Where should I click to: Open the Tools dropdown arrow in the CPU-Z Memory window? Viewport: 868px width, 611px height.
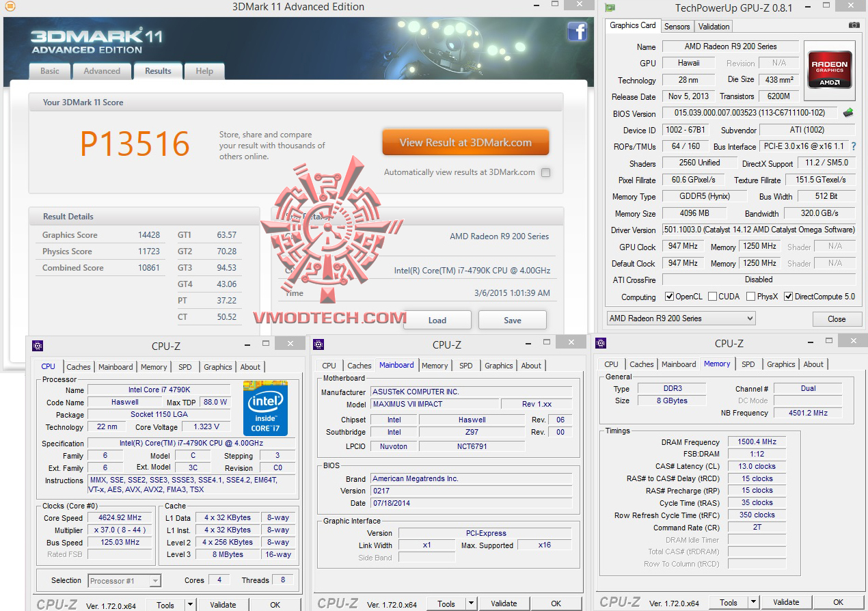[x=754, y=603]
